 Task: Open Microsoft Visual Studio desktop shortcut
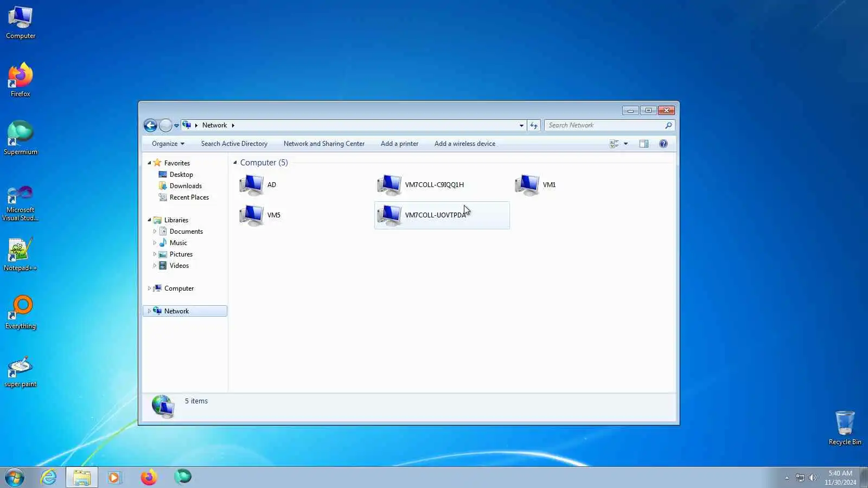pyautogui.click(x=21, y=203)
